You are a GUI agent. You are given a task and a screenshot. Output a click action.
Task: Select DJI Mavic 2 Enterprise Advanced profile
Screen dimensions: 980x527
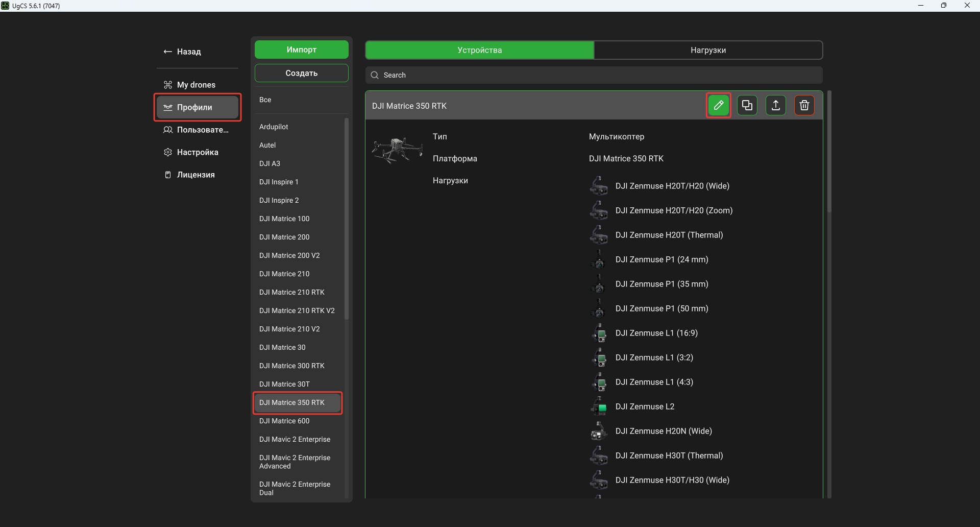pos(299,462)
